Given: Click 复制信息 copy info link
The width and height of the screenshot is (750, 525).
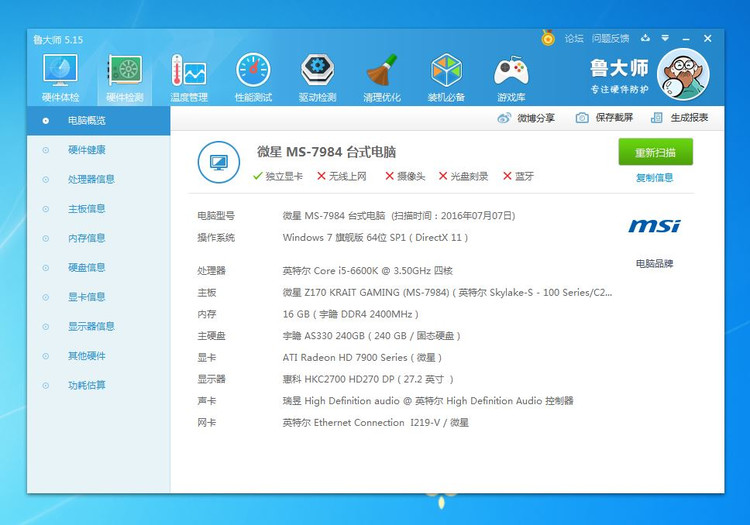Looking at the screenshot, I should click(x=654, y=178).
